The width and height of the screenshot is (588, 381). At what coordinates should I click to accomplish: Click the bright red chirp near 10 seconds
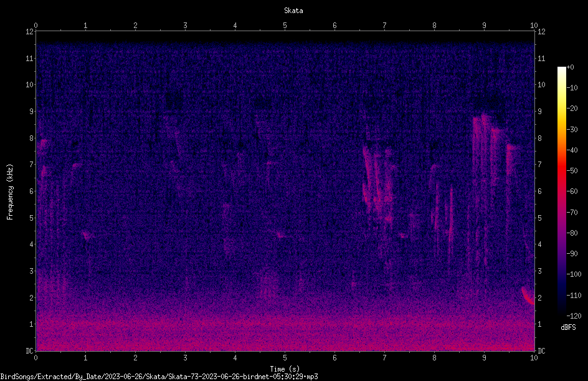528,296
